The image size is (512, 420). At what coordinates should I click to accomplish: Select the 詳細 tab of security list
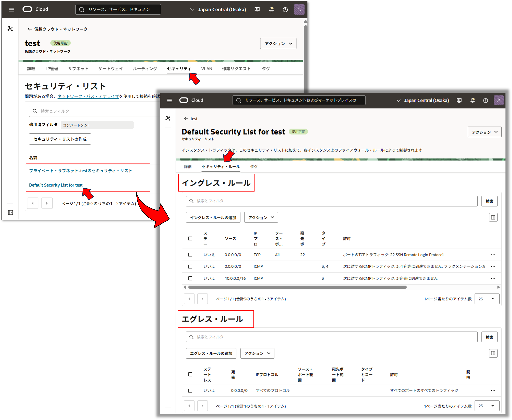pos(188,167)
